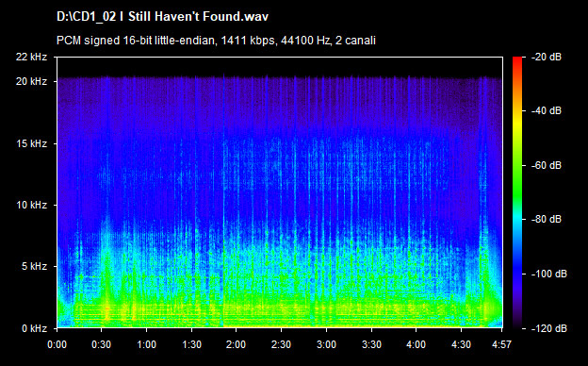Click the '-120 dB' legend label
This screenshot has width=588, height=366.
point(549,328)
